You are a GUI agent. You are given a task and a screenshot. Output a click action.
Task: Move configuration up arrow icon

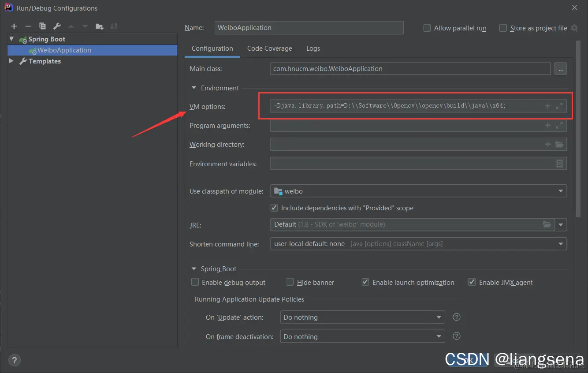[x=71, y=26]
